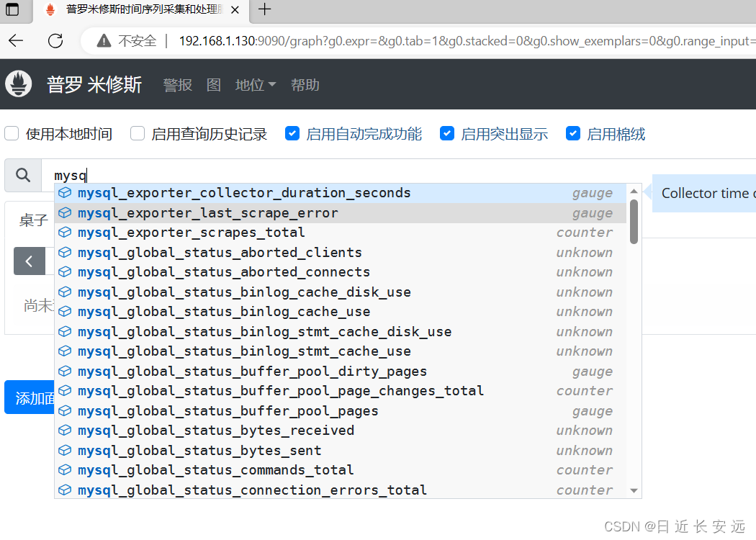This screenshot has width=756, height=540.
Task: Click the autocomplete list scroll up arrow
Action: [x=634, y=192]
